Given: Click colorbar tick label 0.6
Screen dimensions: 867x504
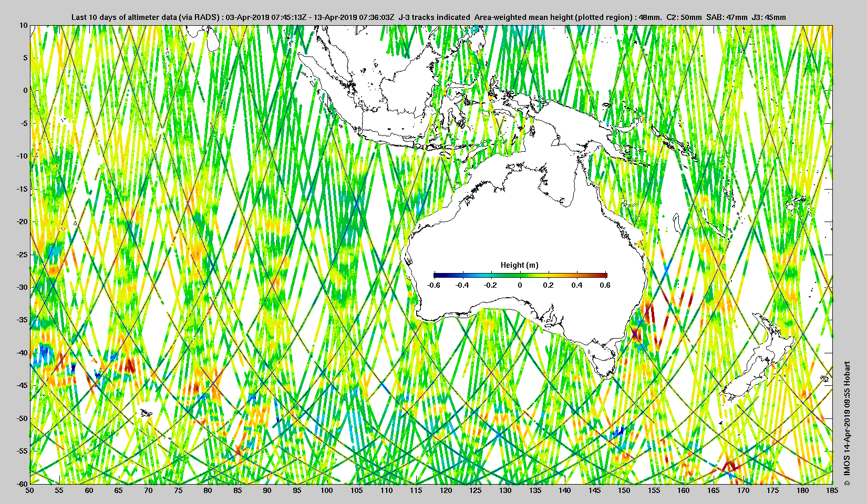Looking at the screenshot, I should (605, 285).
